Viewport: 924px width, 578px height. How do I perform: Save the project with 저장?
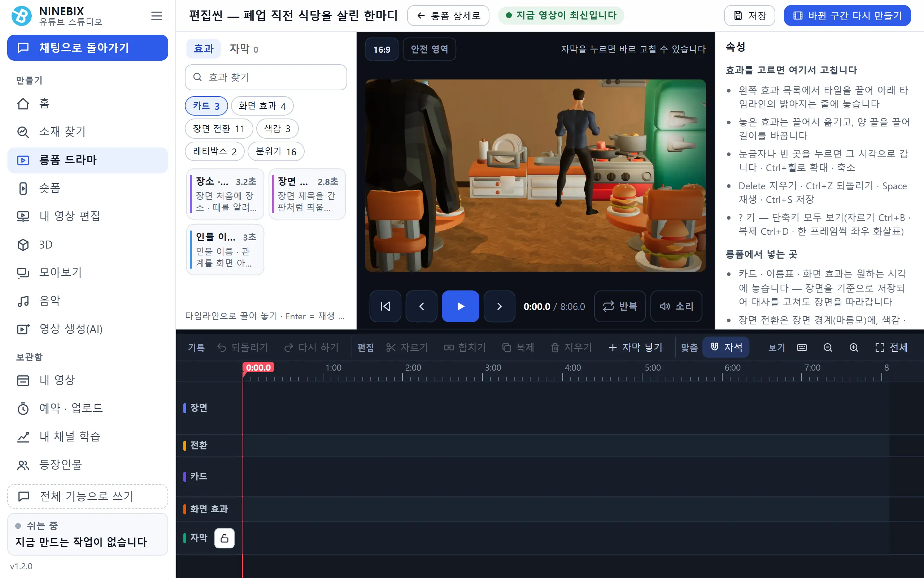coord(750,16)
